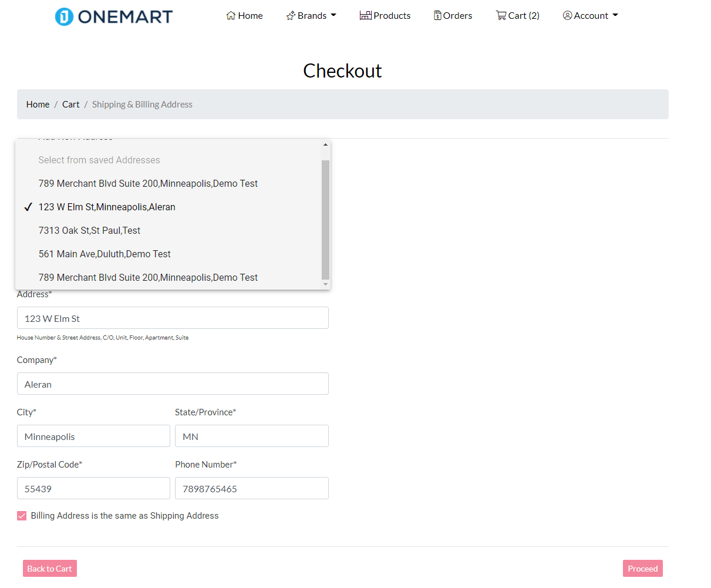Click the Account person icon
This screenshot has width=711, height=588.
point(567,15)
